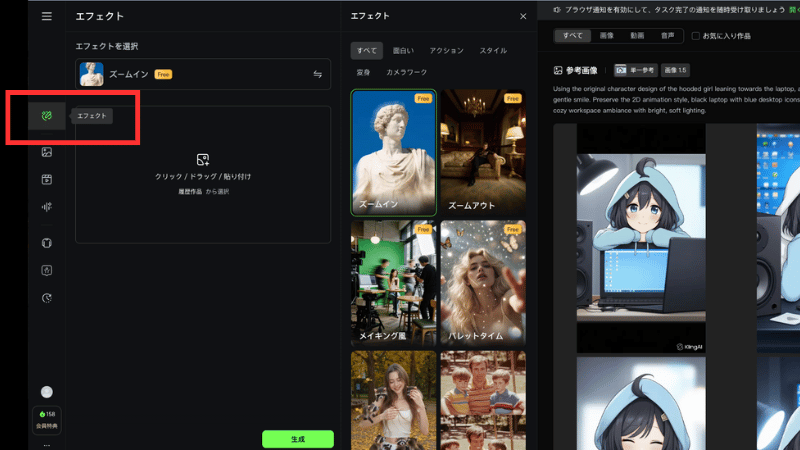Viewport: 800px width, 450px height.
Task: Click the user avatar in the sidebar
Action: [46, 392]
